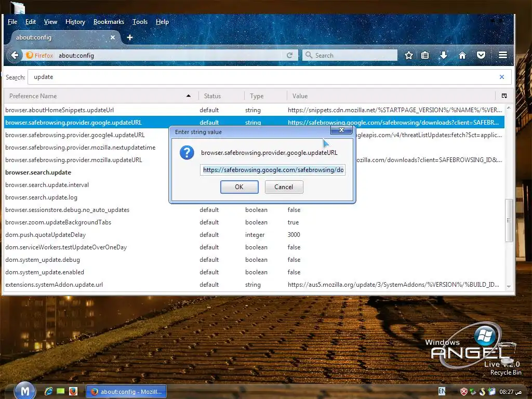The image size is (532, 399).
Task: Open the Bookmarks menu
Action: (109, 22)
